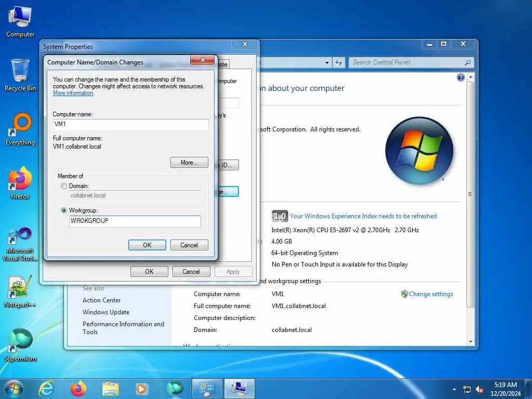Launch the Everything search shortcut
Viewport: 532px width, 399px height.
point(20,129)
